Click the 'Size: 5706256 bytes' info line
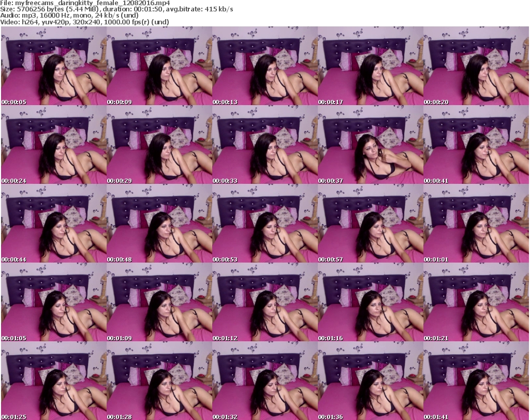 (116, 9)
